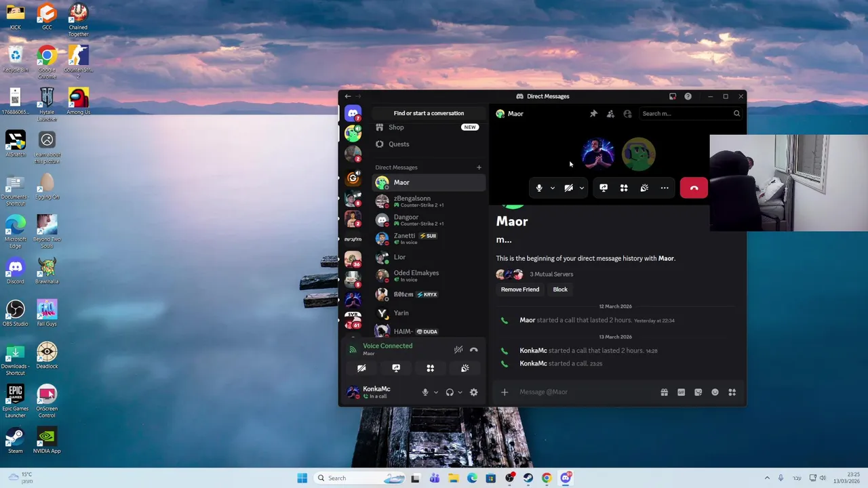
Task: Share screen from the Voice Connected panel
Action: [x=396, y=368]
